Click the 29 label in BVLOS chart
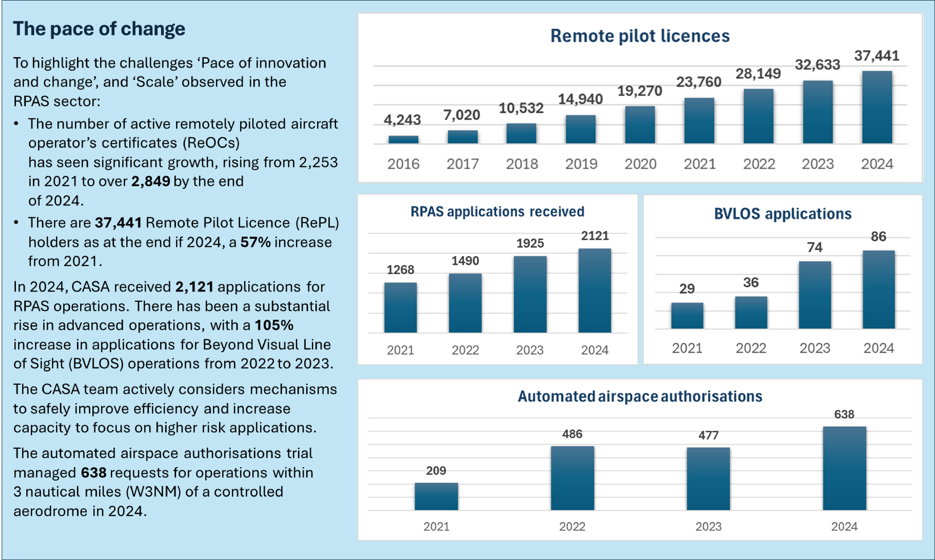Viewport: 935px width, 560px height. point(687,288)
